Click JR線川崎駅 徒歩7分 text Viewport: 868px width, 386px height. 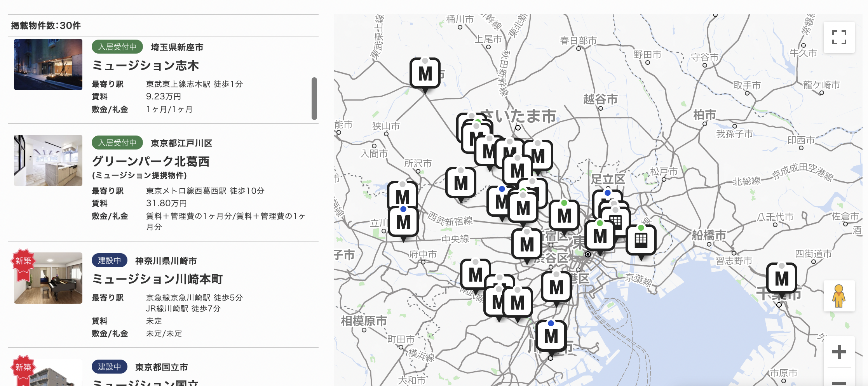(183, 308)
